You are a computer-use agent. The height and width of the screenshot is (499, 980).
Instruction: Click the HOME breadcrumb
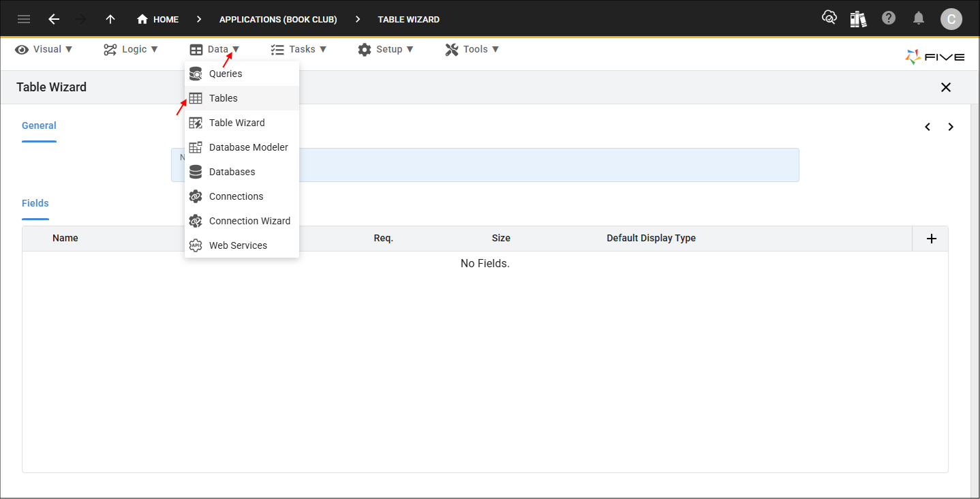click(157, 19)
